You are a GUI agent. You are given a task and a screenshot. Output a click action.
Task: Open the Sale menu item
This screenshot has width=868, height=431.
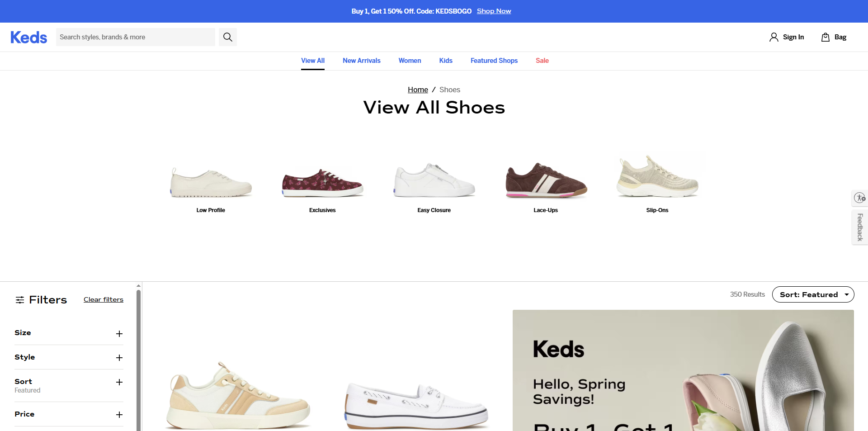click(x=542, y=61)
